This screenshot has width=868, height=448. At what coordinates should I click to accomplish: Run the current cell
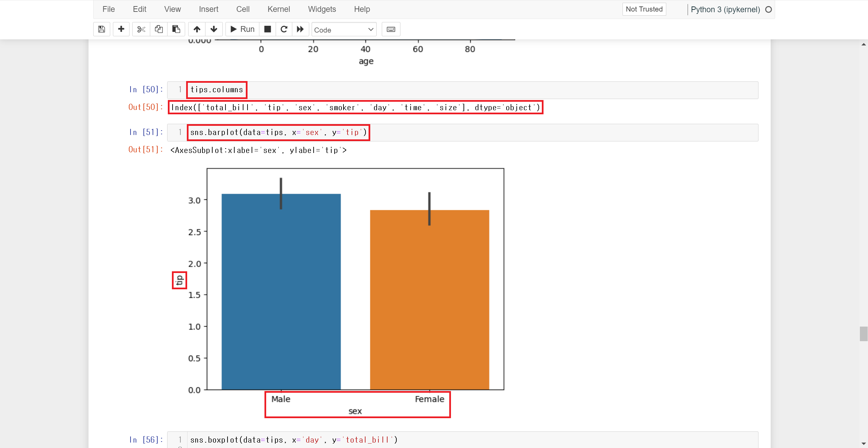click(242, 29)
